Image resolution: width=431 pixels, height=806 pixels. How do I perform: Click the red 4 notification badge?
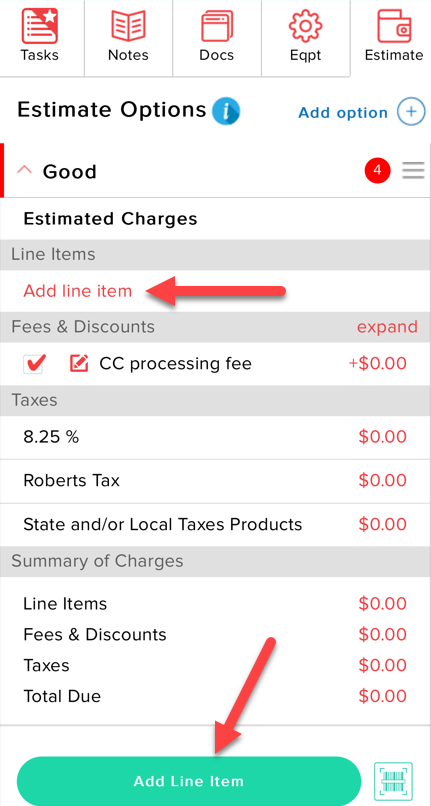tap(378, 171)
